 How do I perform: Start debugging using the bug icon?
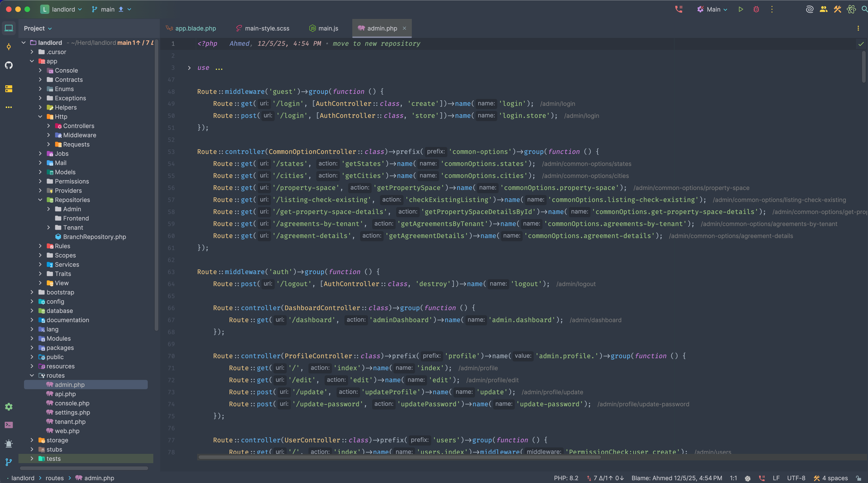click(756, 9)
